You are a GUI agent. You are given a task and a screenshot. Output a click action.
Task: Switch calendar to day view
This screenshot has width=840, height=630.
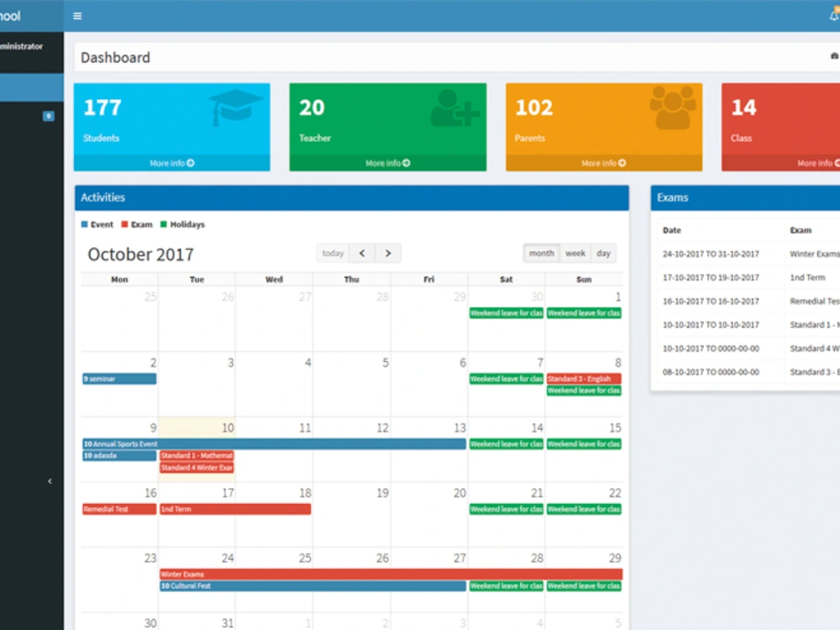pos(603,254)
